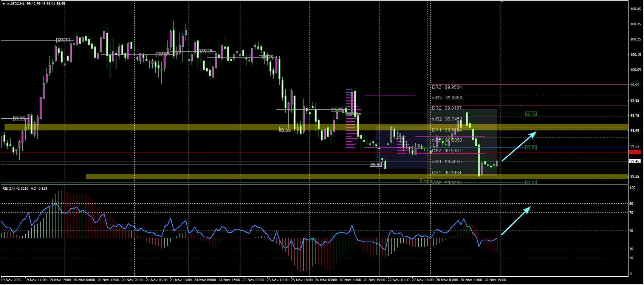
Task: Click 99.35 on the price scale
Action: click(635, 177)
